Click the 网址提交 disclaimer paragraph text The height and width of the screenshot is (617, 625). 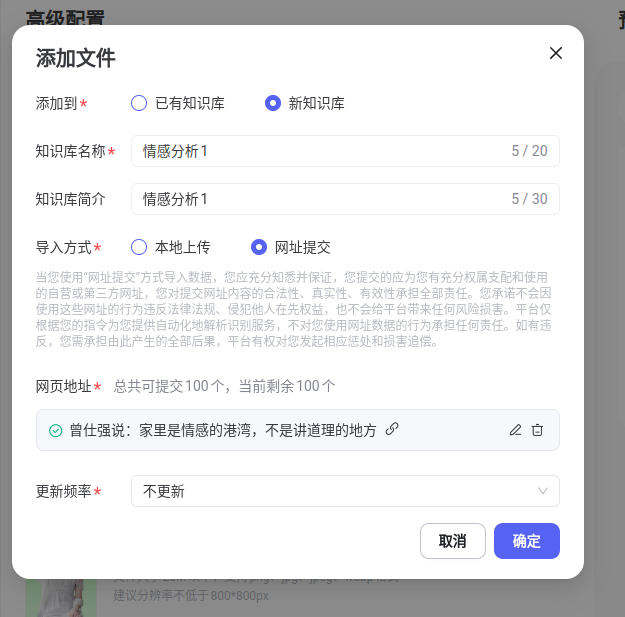click(x=293, y=309)
